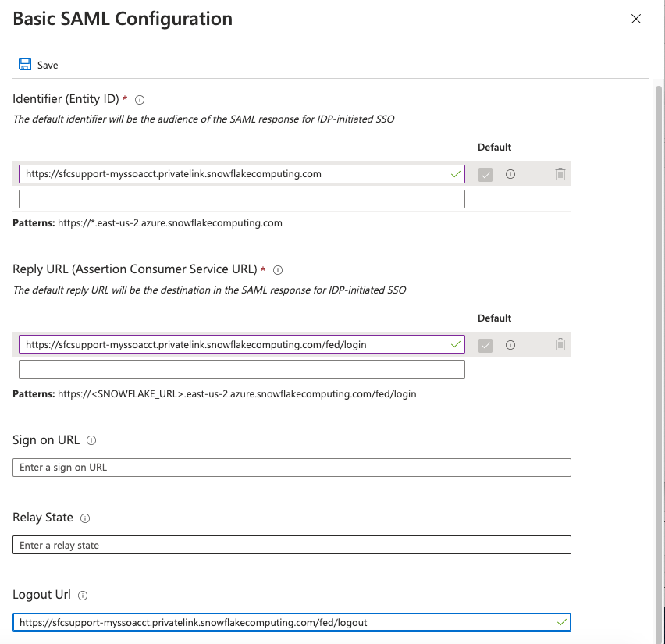Open the info tooltip for Identifier (Entity ID)
665x644 pixels.
(139, 99)
